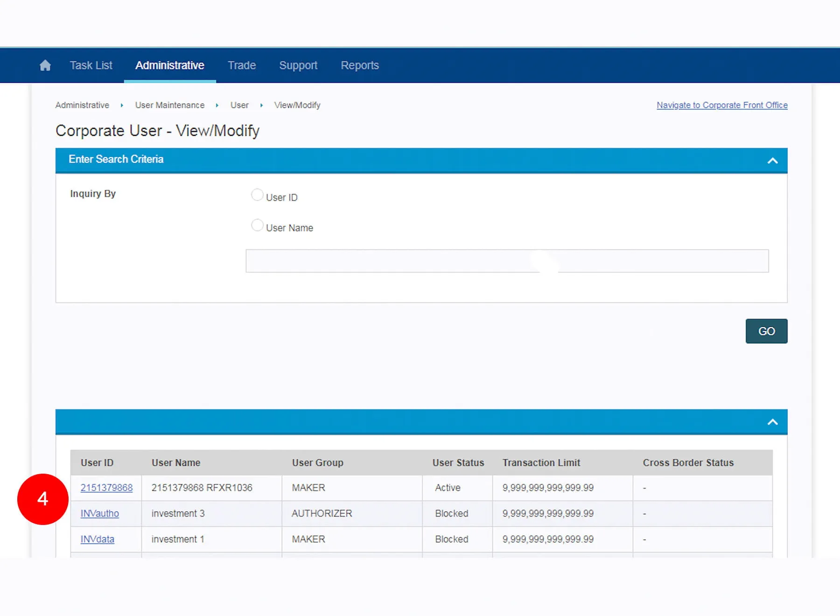The image size is (840, 616).
Task: Click User Maintenance in the breadcrumb
Action: point(170,105)
